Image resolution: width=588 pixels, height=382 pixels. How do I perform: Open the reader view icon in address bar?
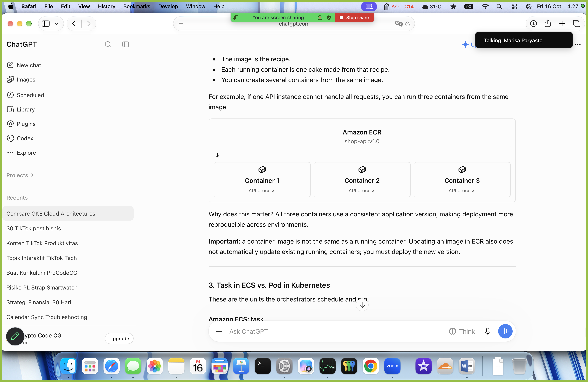[181, 24]
